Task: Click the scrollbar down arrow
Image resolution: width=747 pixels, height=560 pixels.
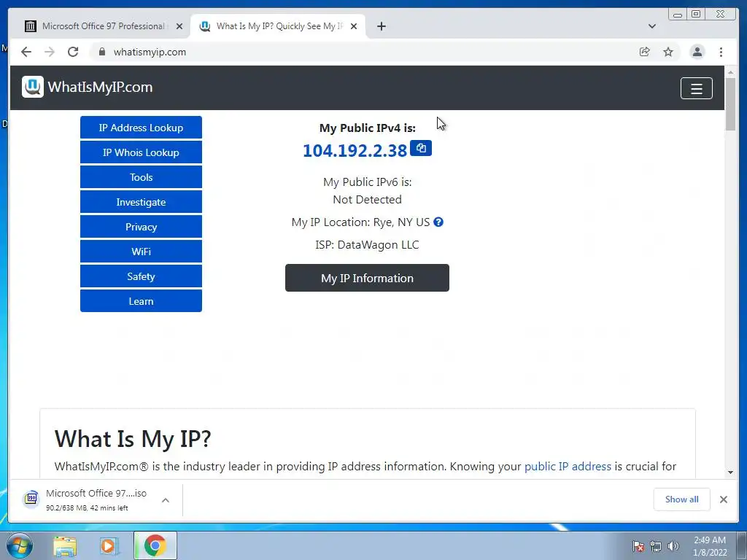Action: [x=730, y=472]
